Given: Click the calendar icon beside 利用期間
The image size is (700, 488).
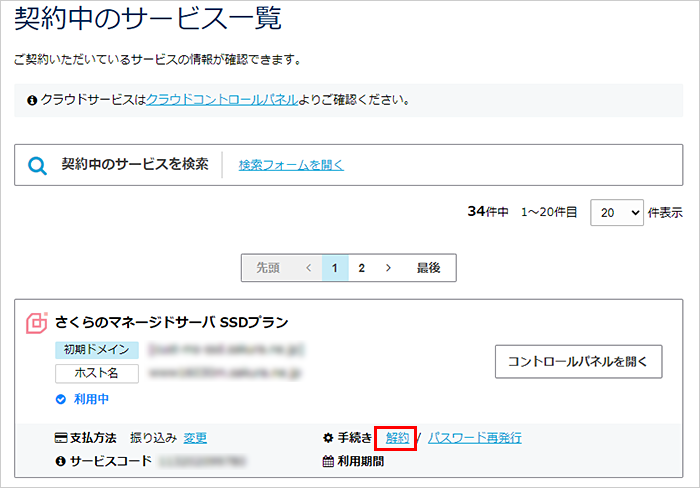Looking at the screenshot, I should [x=328, y=461].
